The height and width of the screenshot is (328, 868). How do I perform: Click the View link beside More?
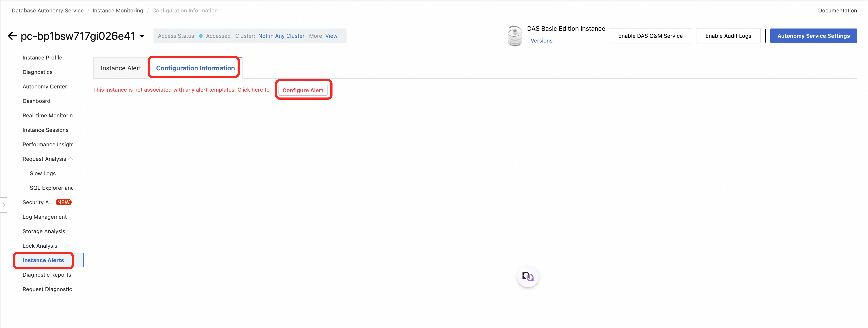[x=331, y=36]
